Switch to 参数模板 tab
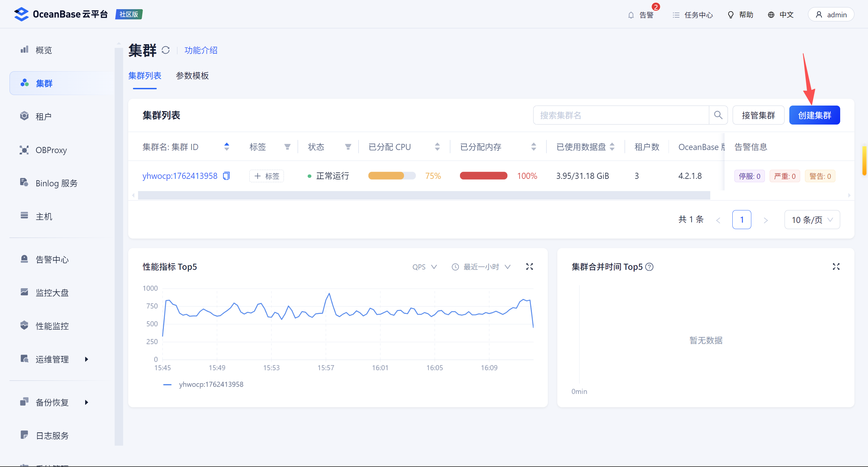868x467 pixels. point(192,76)
